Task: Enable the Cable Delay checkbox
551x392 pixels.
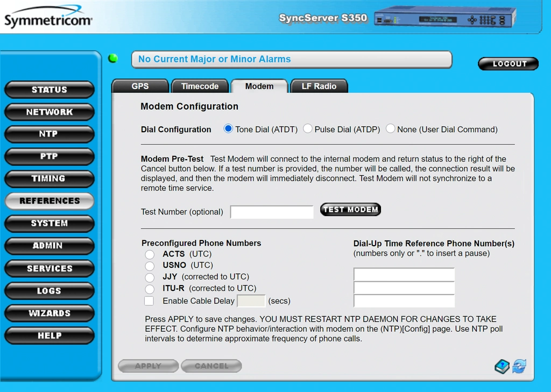Action: pyautogui.click(x=149, y=301)
